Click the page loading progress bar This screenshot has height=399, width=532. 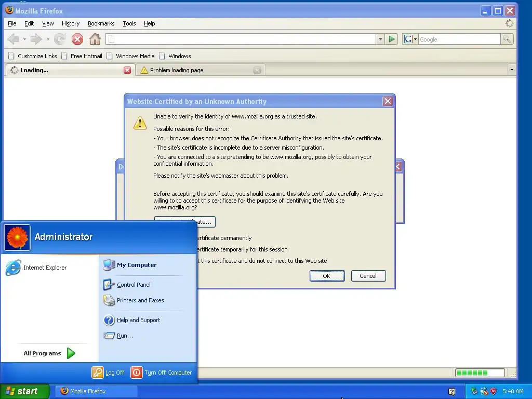pos(480,373)
